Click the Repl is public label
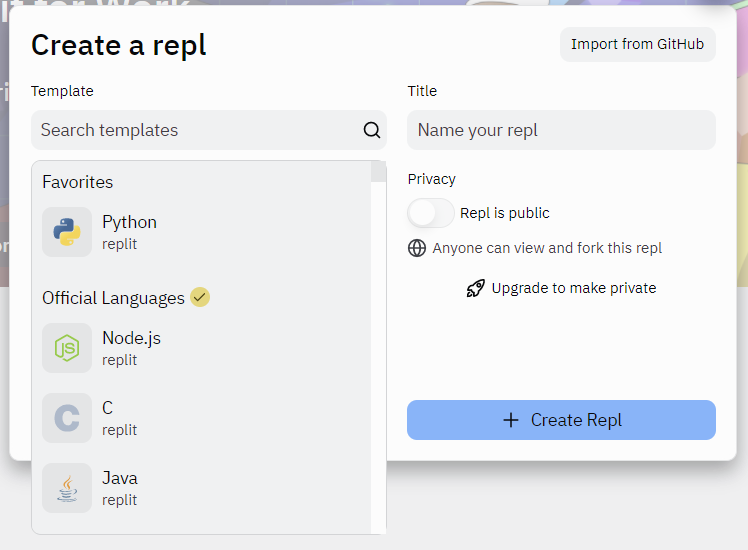748x550 pixels. (x=505, y=213)
